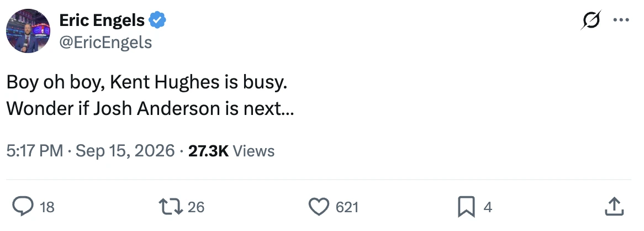This screenshot has height=231, width=644.
Task: Bookmark the post with the bookmark icon
Action: (x=466, y=207)
